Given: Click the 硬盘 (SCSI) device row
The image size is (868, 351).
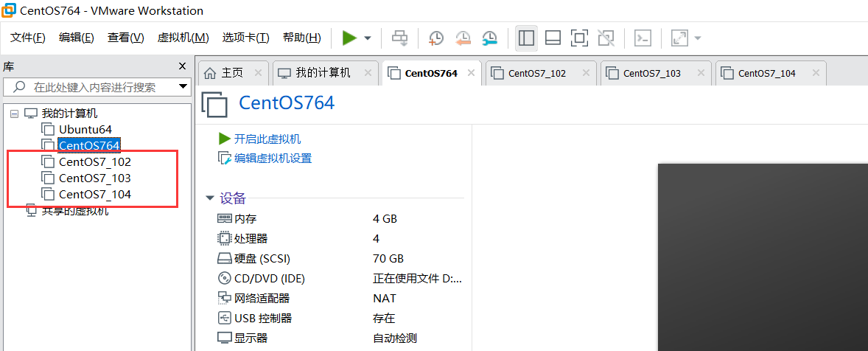Looking at the screenshot, I should click(340, 259).
